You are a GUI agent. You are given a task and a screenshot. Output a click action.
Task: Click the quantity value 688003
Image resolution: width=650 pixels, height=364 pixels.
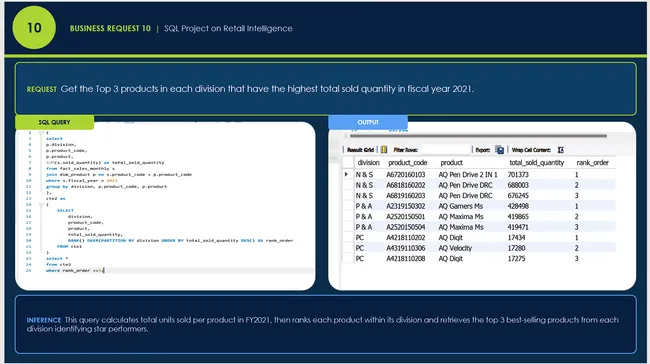(x=518, y=185)
